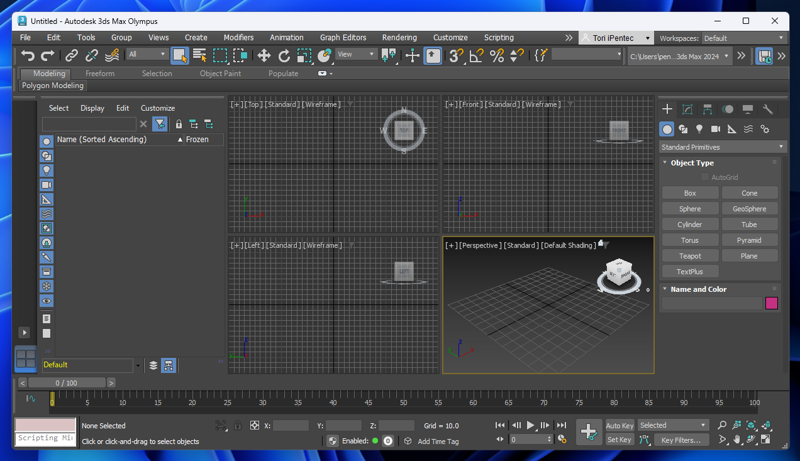Click the Scene Explorer search field
This screenshot has width=800, height=461.
89,124
